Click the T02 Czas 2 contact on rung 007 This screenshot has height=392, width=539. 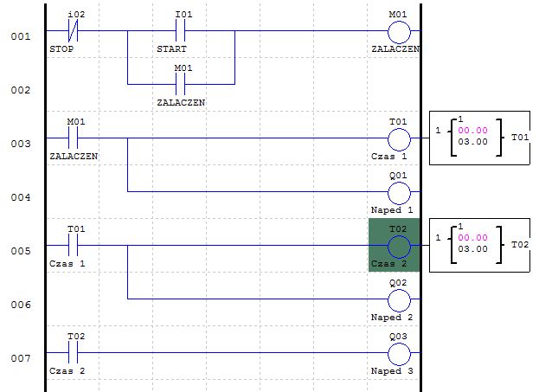click(74, 353)
